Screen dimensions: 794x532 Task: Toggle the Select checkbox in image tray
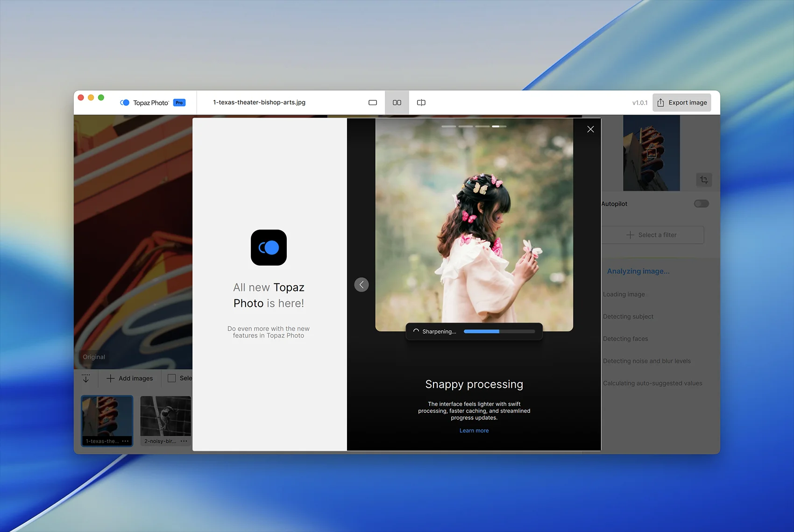click(x=172, y=378)
